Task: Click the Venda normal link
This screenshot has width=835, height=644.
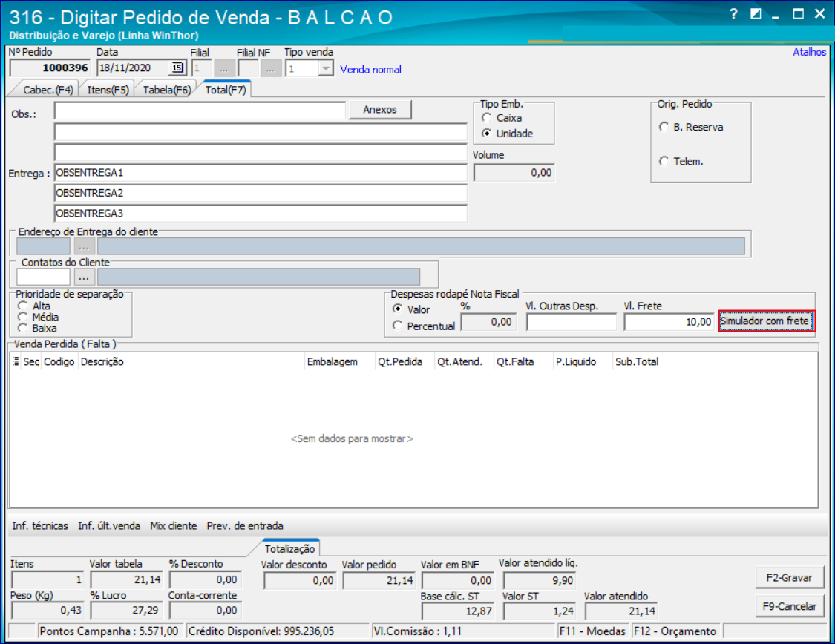Action: (x=370, y=69)
